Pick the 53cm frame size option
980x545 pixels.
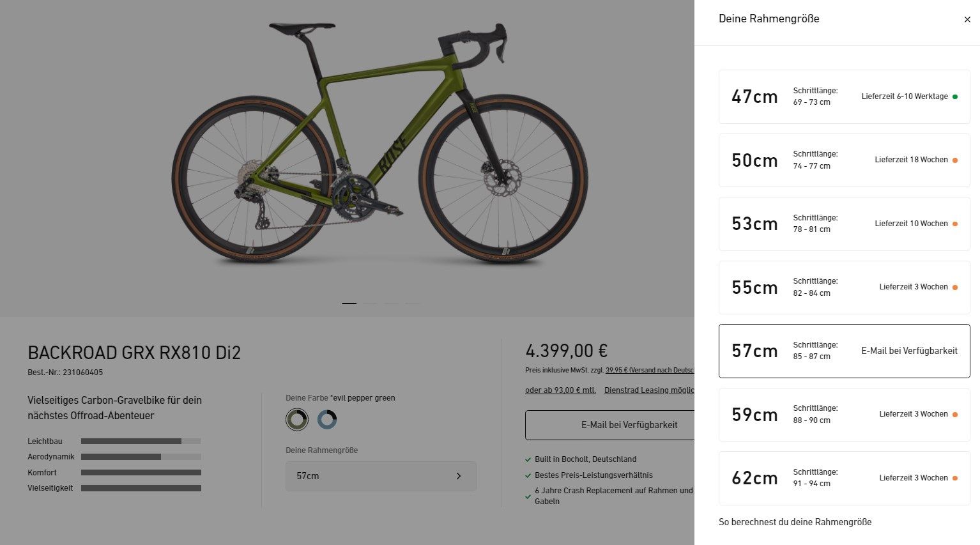[844, 224]
